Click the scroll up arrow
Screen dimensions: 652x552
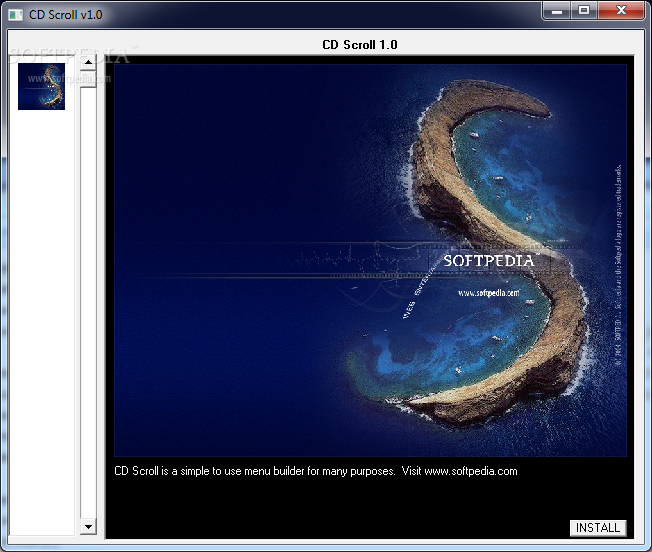(88, 63)
